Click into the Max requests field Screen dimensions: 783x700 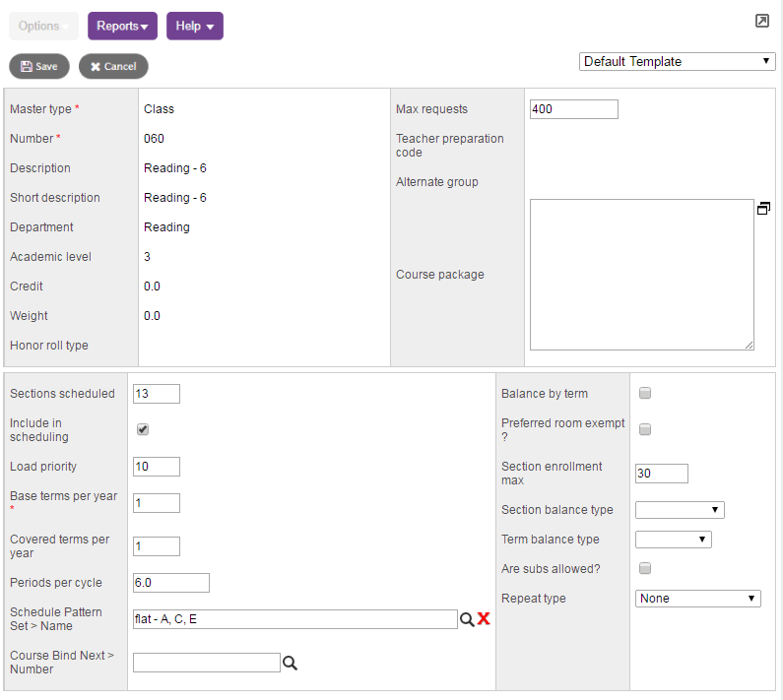point(573,109)
